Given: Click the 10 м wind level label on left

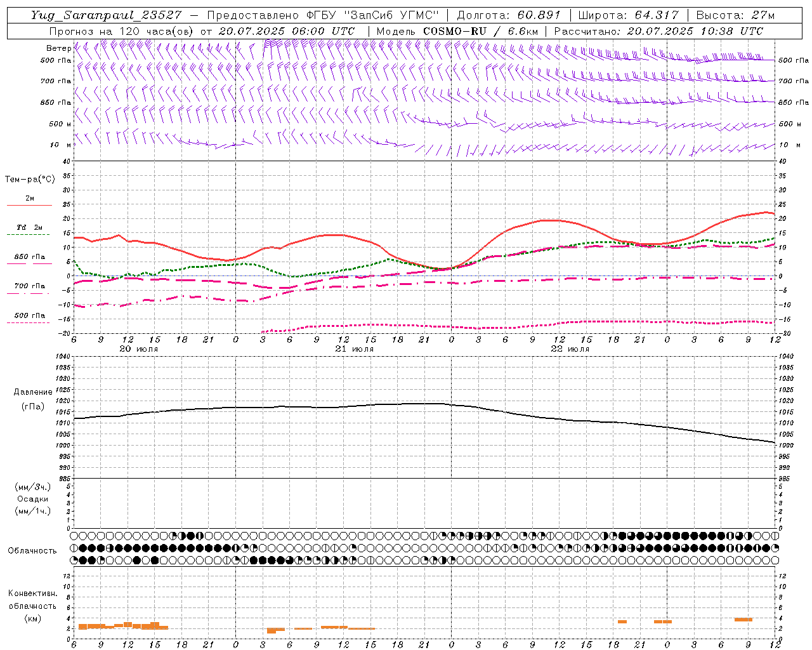Looking at the screenshot, I should (61, 145).
